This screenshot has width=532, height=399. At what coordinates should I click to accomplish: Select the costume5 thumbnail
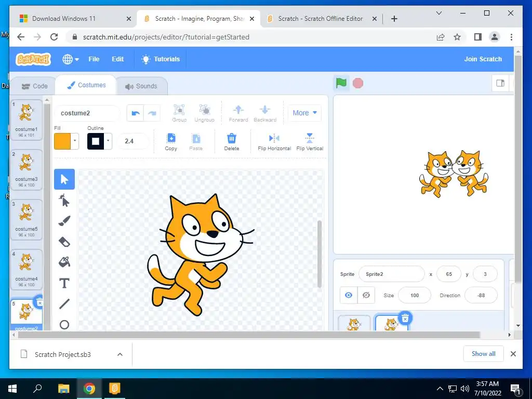point(26,220)
